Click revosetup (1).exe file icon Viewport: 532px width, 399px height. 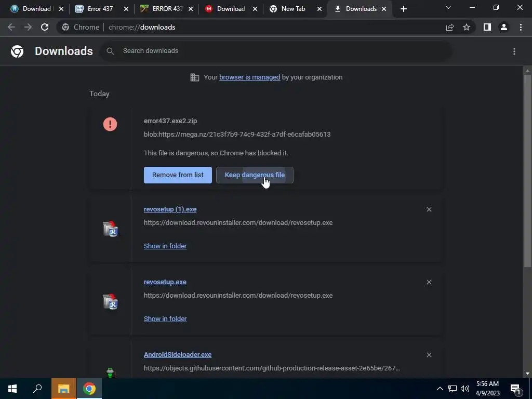pyautogui.click(x=110, y=229)
